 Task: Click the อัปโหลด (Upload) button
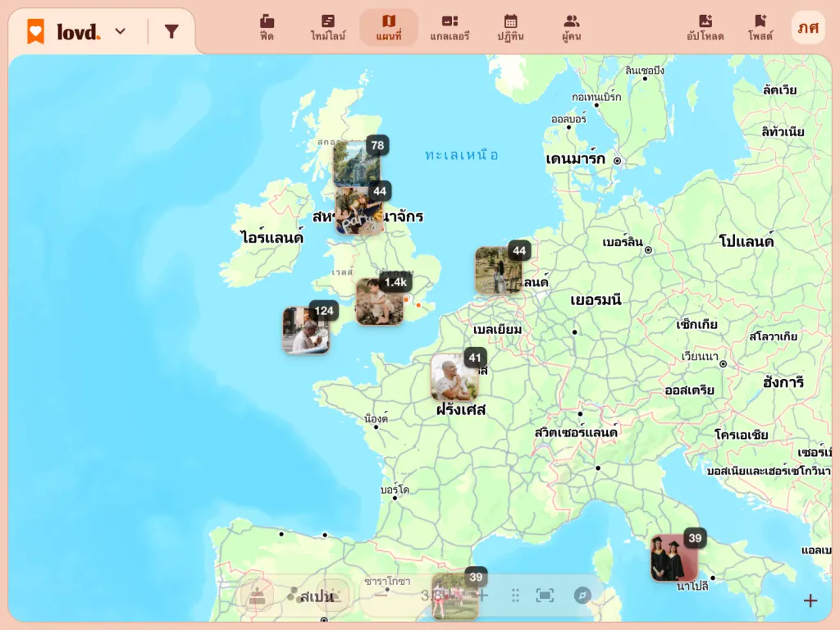point(705,28)
